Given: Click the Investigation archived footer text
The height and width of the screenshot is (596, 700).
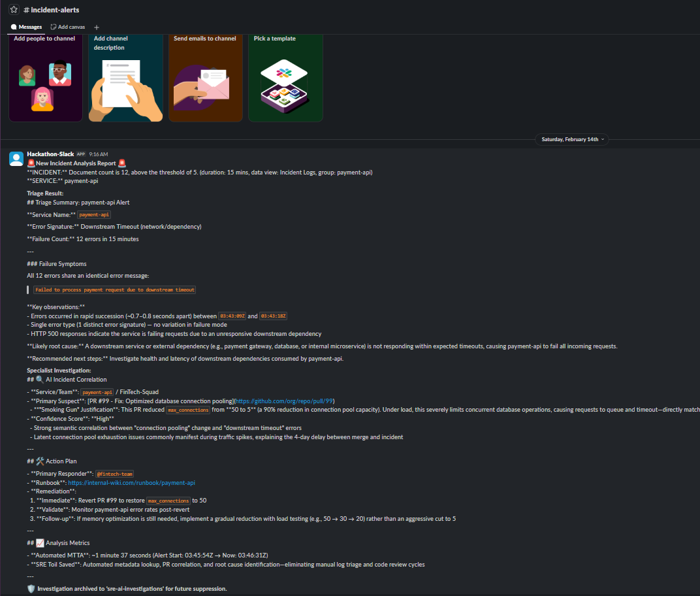Looking at the screenshot, I should pyautogui.click(x=132, y=589).
